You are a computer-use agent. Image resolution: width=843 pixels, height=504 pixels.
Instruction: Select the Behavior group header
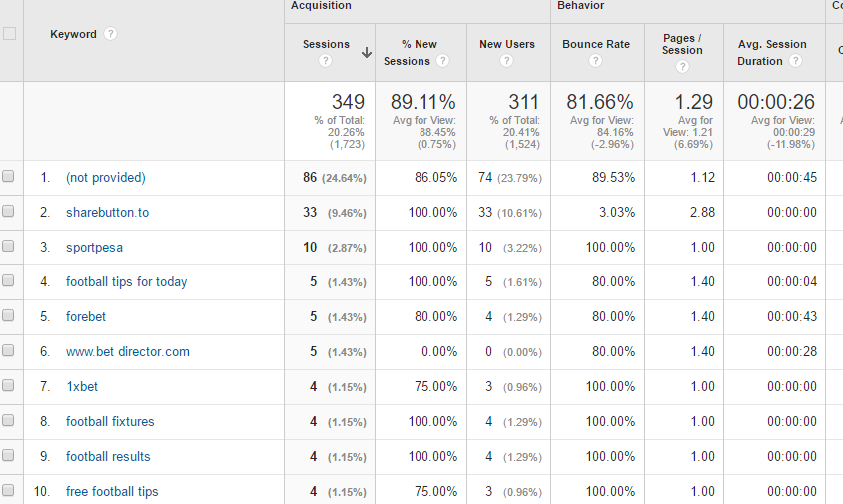coord(580,5)
